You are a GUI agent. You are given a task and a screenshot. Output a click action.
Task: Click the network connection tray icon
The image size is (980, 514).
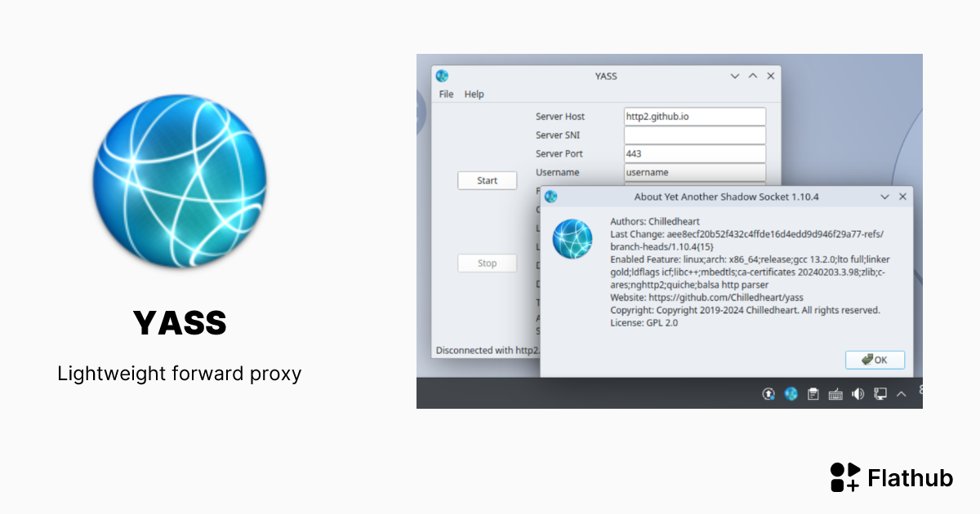880,394
